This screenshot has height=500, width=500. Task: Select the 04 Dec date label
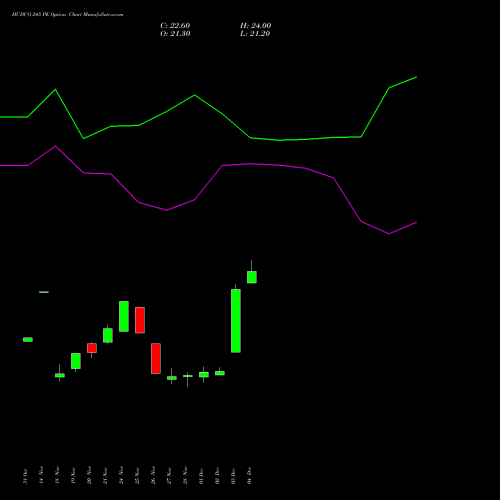(x=249, y=476)
